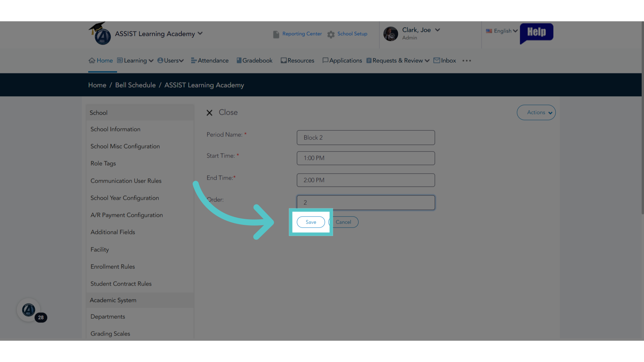Click the Gradebook book icon
Image resolution: width=644 pixels, height=362 pixels.
[x=239, y=60]
